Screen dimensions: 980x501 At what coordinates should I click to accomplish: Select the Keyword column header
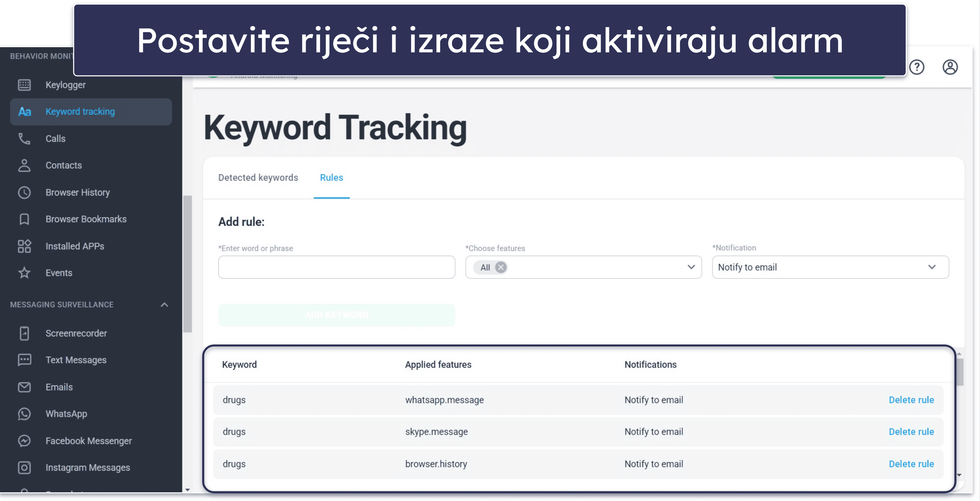pyautogui.click(x=239, y=364)
